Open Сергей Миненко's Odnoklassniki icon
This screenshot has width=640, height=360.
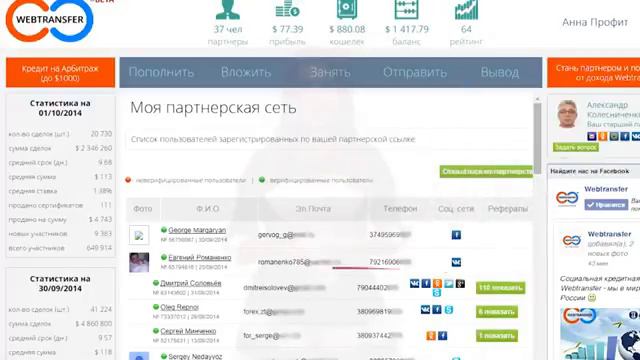[x=431, y=336]
